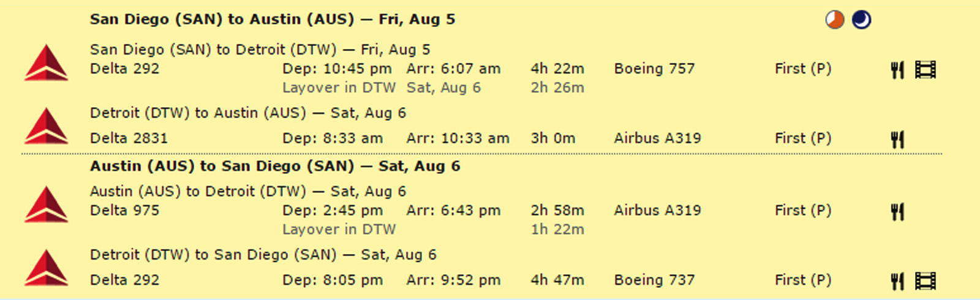
Task: Click the meal icon for Delta 2831
Action: click(897, 140)
